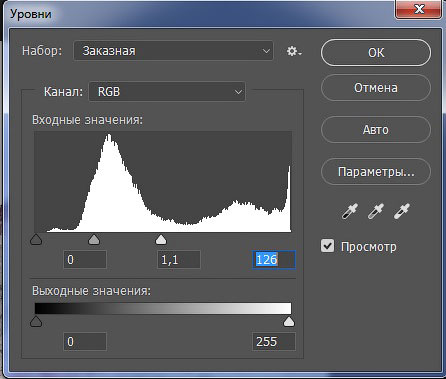Open Параметры options dialog
Viewport: 446px width, 379px height.
[376, 172]
